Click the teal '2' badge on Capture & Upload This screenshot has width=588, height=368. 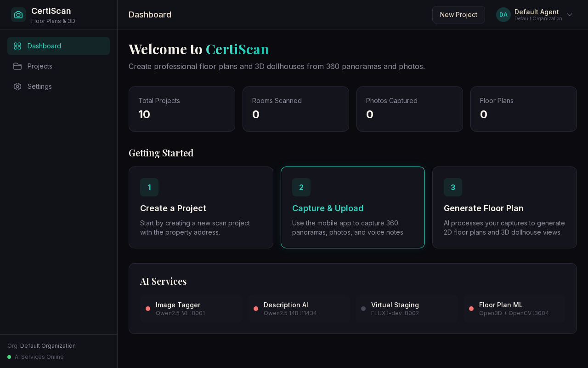pos(301,187)
